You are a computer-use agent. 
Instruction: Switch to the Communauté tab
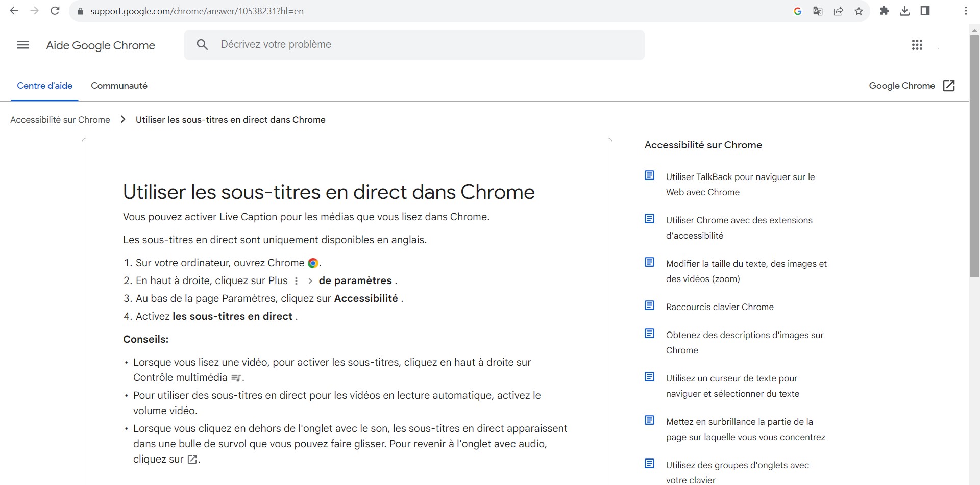[119, 86]
